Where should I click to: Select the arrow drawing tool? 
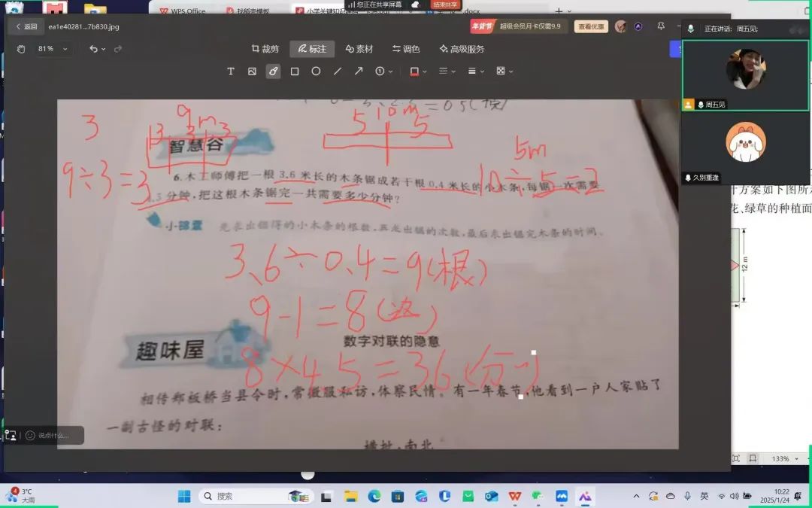(359, 71)
